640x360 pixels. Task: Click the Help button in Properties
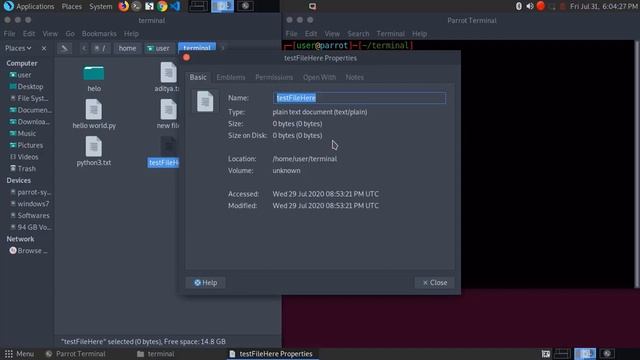(x=205, y=282)
